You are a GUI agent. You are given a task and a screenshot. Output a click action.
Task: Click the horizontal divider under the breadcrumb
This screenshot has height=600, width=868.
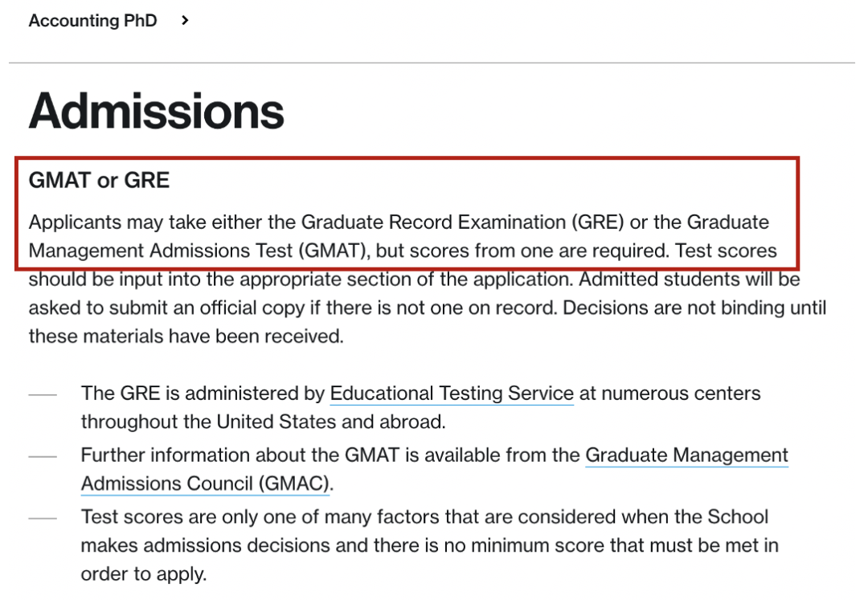pyautogui.click(x=432, y=63)
